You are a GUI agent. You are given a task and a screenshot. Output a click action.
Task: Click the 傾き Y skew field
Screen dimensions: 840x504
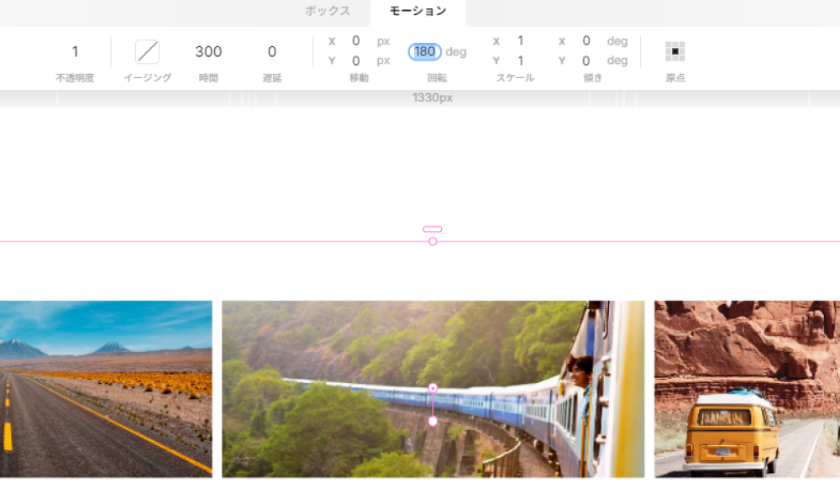586,61
